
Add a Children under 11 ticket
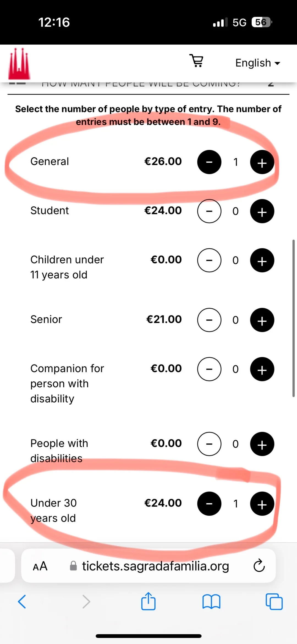262,260
